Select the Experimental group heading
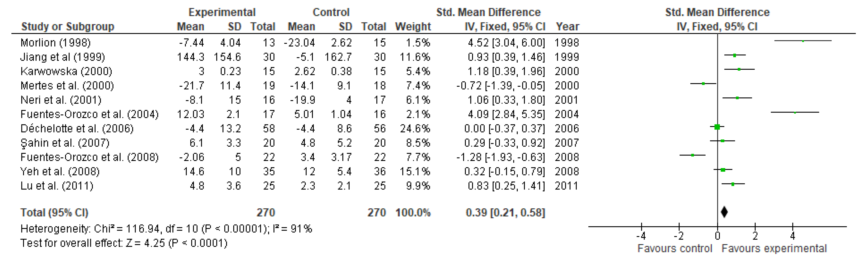This screenshot has width=868, height=264. 222,12
